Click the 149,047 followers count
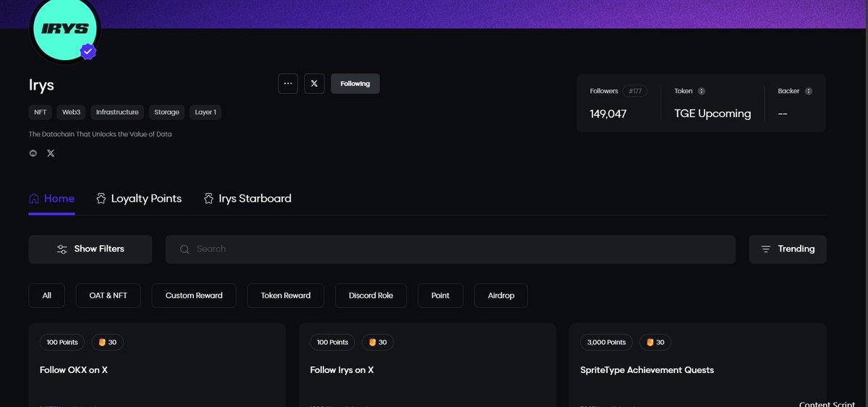This screenshot has height=407, width=868. 608,113
